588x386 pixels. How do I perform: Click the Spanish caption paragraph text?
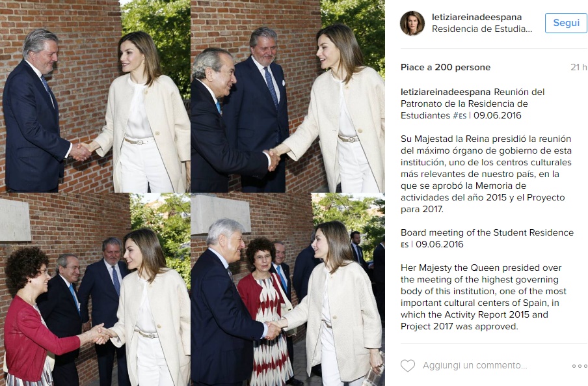point(486,174)
